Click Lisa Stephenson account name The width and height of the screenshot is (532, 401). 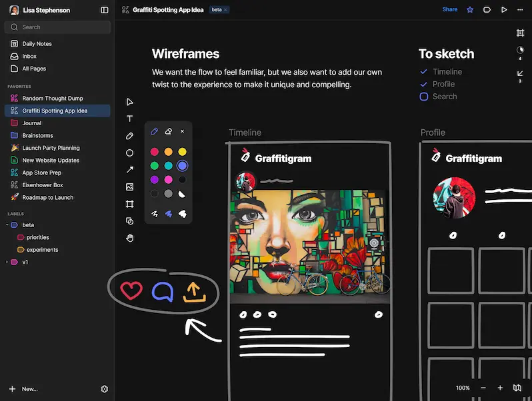[47, 10]
